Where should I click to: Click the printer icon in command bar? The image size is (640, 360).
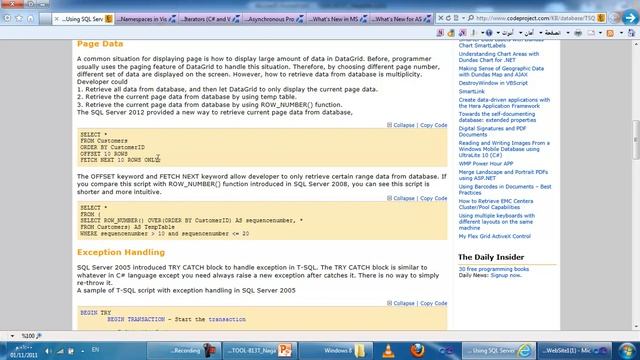click(578, 33)
